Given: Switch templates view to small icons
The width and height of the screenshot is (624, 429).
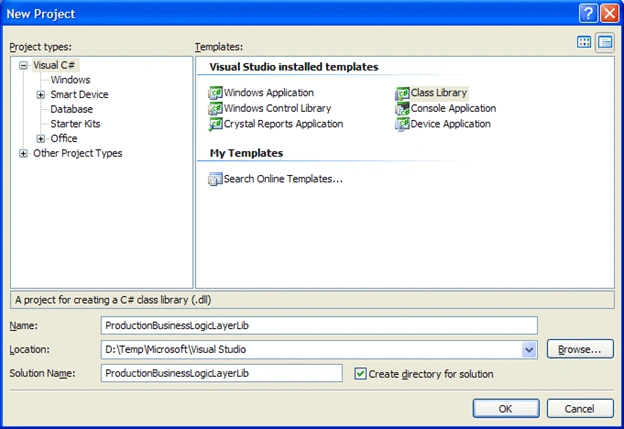Looking at the screenshot, I should pos(605,42).
